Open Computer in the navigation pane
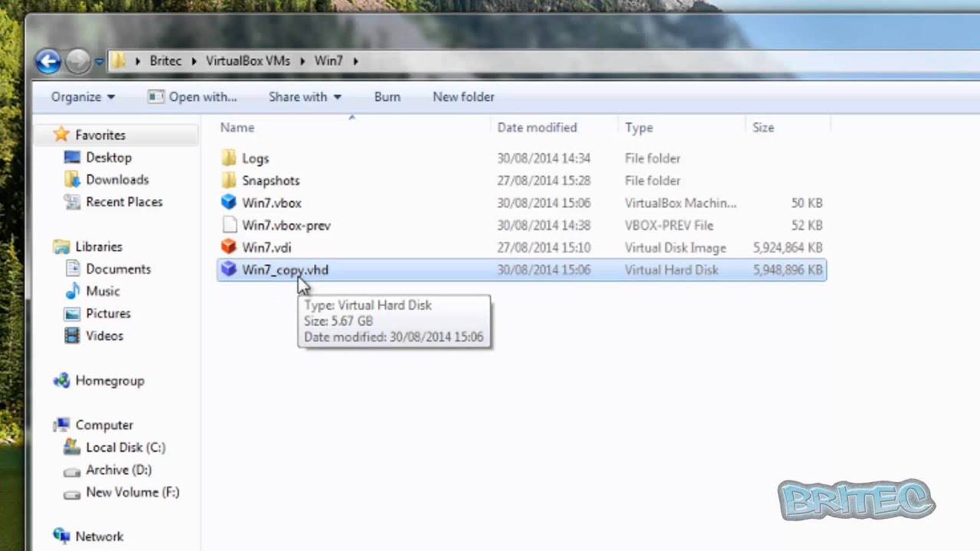This screenshot has height=551, width=980. click(x=104, y=425)
